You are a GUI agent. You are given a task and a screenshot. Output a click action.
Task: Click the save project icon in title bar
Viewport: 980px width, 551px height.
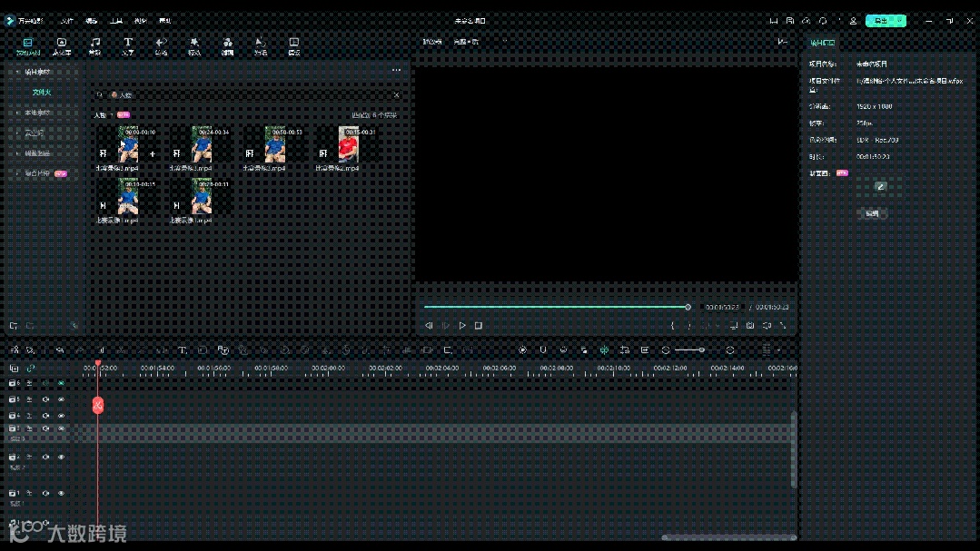tap(790, 21)
